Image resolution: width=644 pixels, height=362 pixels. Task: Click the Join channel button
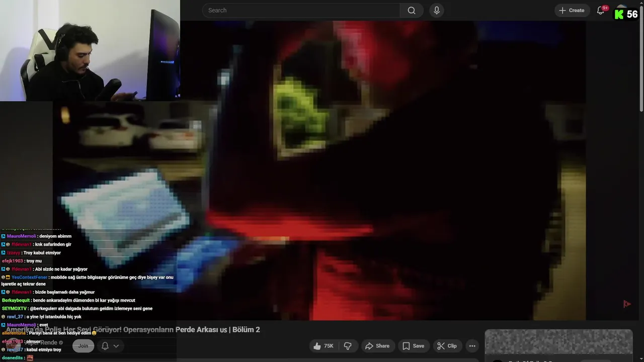pos(83,346)
